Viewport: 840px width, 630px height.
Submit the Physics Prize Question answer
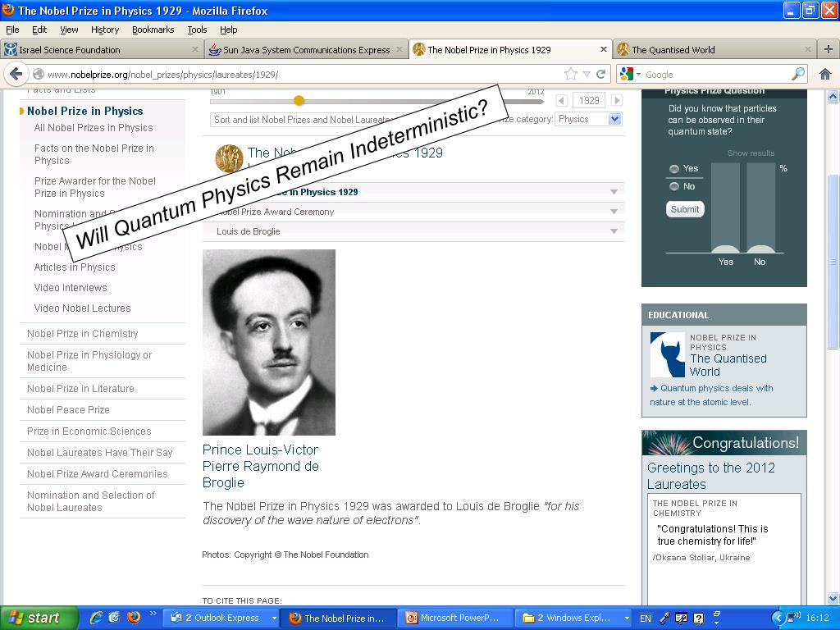pos(685,209)
